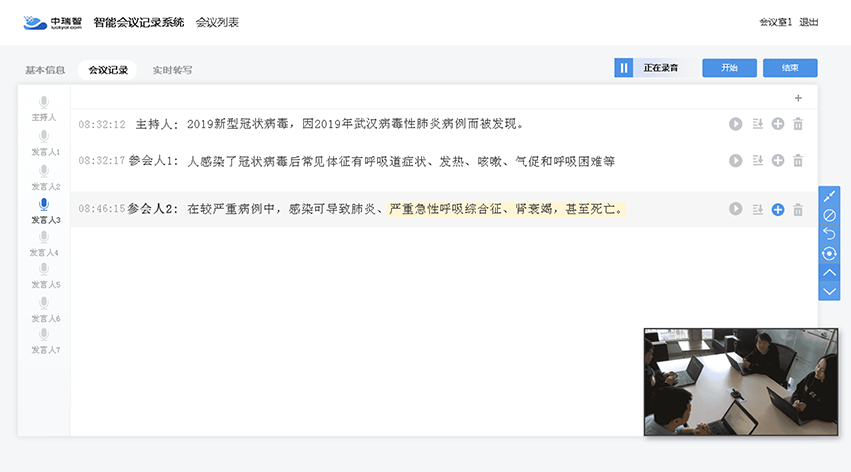Screen dimensions: 851x472
Task: Click the 结束 (End) button
Action: coord(790,68)
